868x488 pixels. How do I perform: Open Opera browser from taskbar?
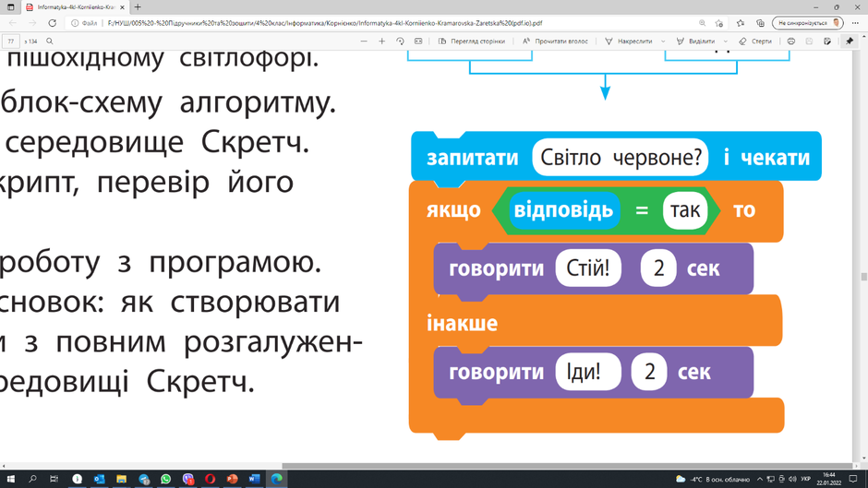pyautogui.click(x=210, y=479)
